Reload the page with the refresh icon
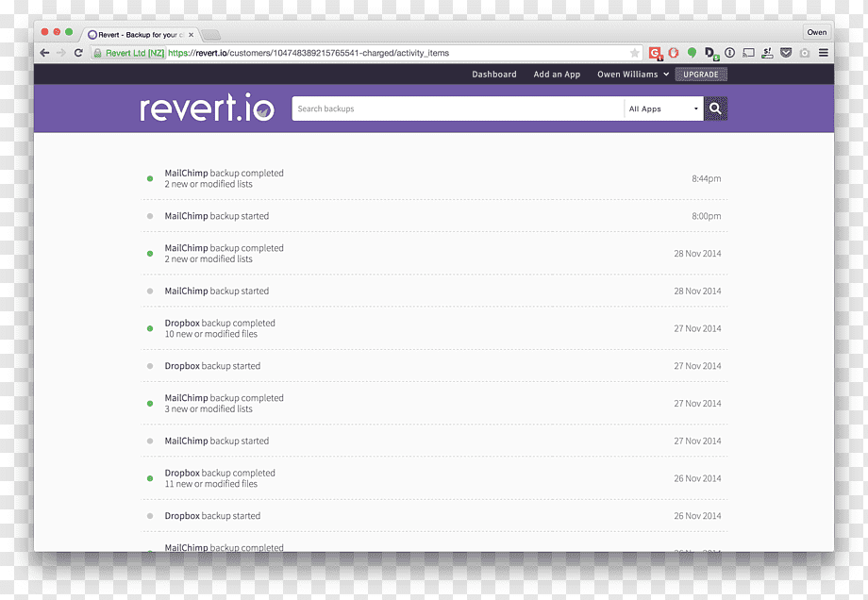 coord(78,53)
